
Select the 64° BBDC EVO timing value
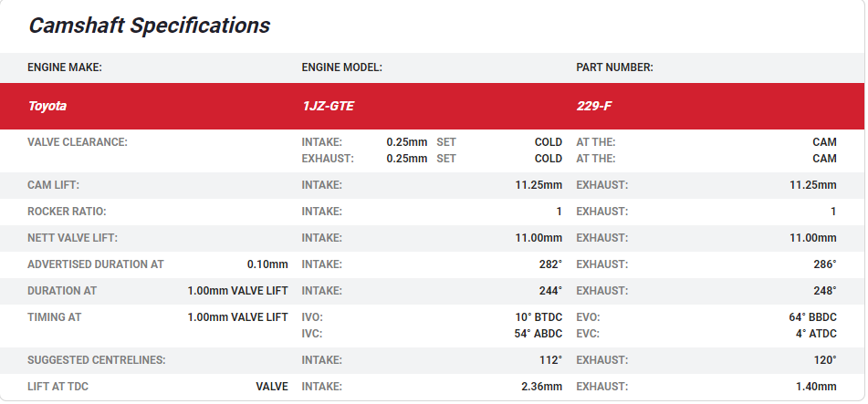click(812, 317)
